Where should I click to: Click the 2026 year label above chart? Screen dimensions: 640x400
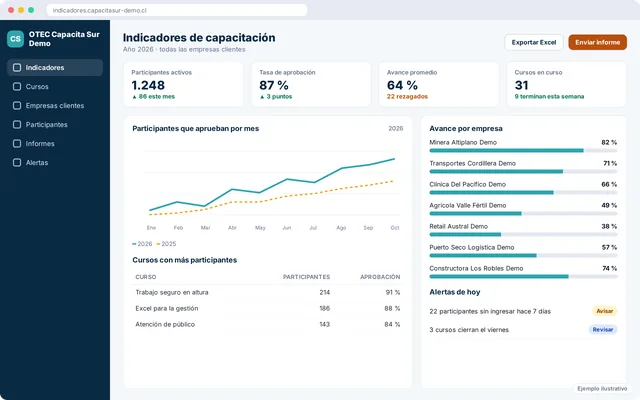[x=396, y=129]
